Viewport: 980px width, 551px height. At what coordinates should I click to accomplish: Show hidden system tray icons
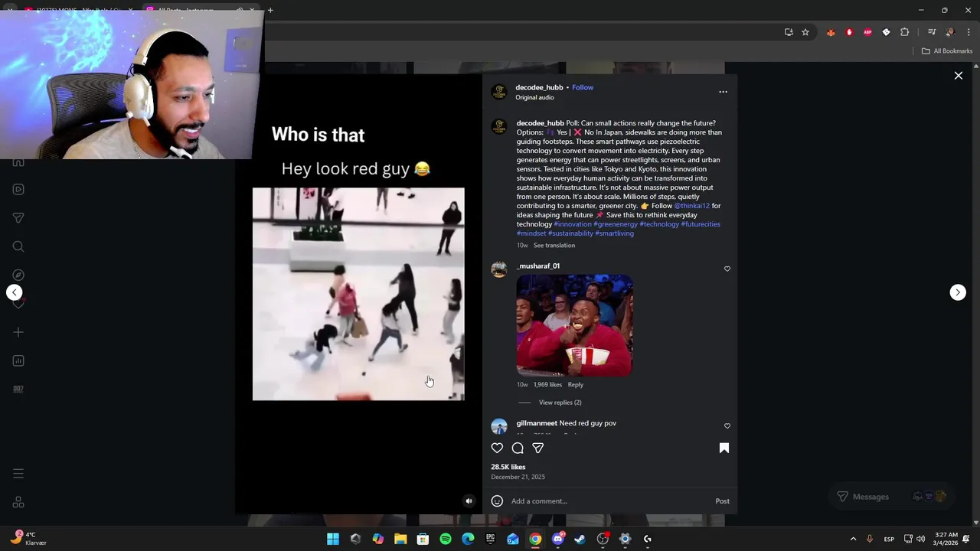click(853, 539)
